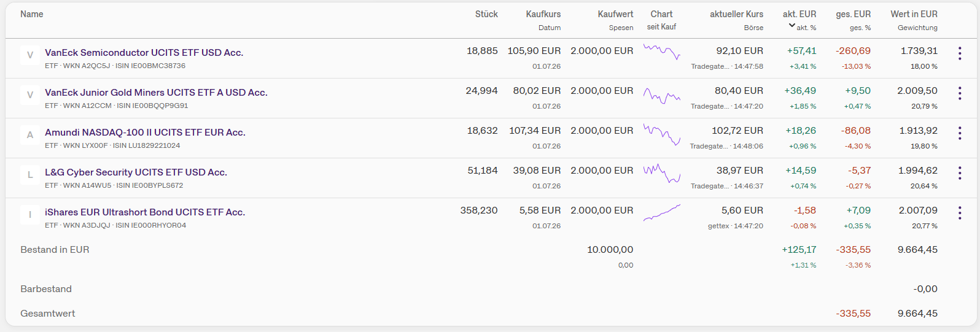Viewport: 980px width, 332px height.
Task: Open Amundi NASDAQ-100 II UCITS ETF link
Action: 145,133
